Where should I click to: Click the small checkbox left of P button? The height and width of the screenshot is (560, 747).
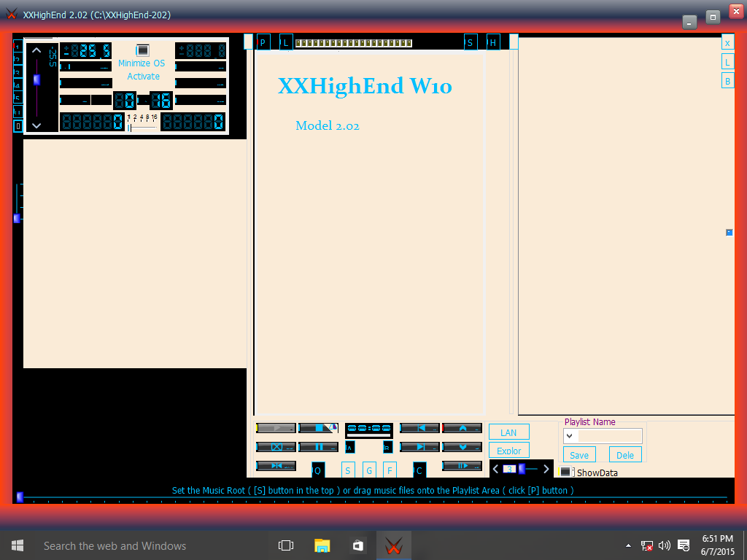[x=248, y=42]
